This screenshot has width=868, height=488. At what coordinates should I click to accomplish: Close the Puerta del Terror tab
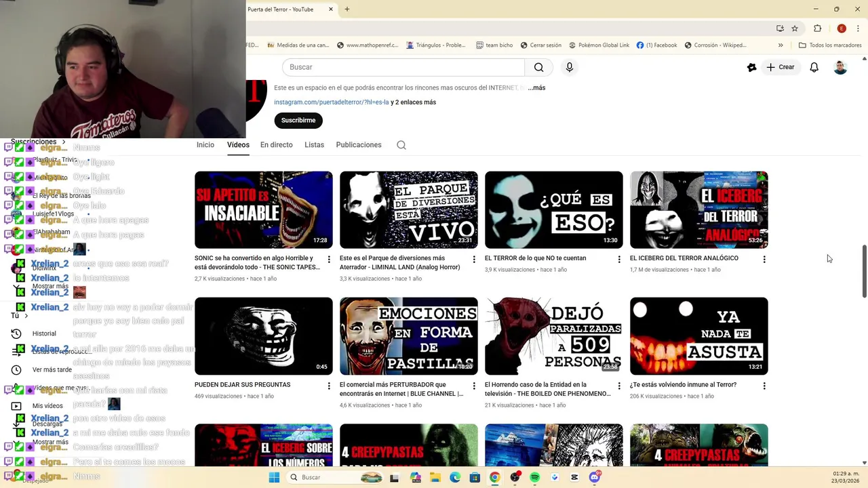pyautogui.click(x=331, y=9)
